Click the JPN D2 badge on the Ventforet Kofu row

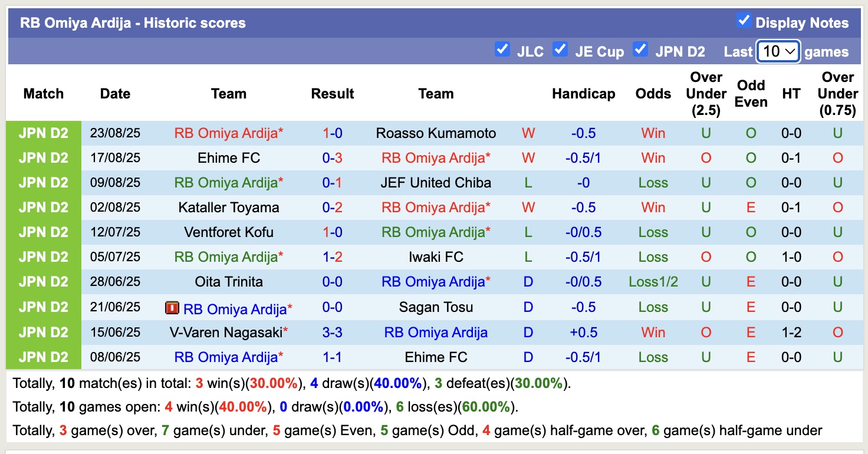(43, 232)
